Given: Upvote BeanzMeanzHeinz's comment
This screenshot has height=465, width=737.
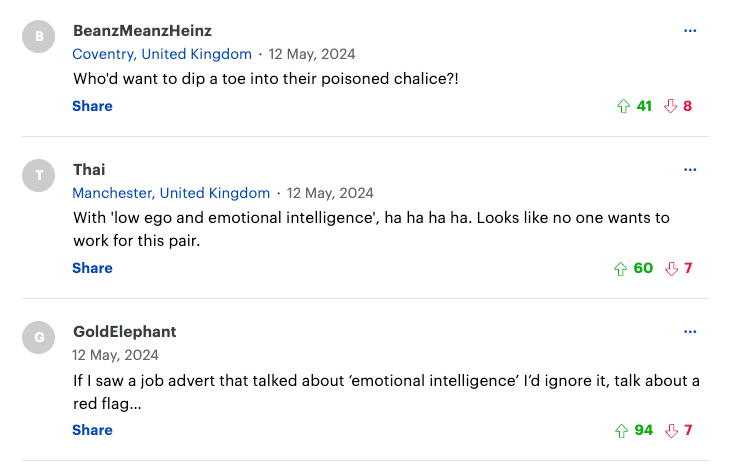Looking at the screenshot, I should (x=624, y=106).
